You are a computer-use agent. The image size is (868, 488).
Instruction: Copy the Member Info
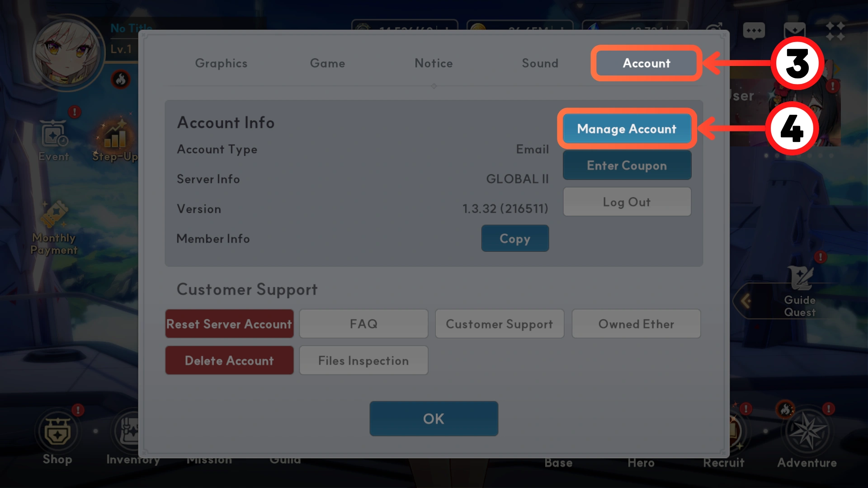point(515,239)
